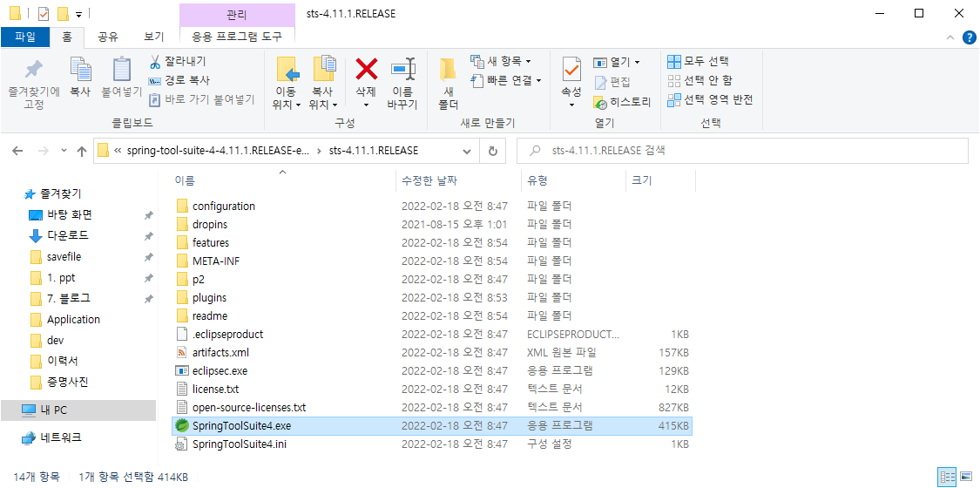Open recent locations dropdown arrow
Image resolution: width=980 pixels, height=488 pixels.
(x=64, y=152)
